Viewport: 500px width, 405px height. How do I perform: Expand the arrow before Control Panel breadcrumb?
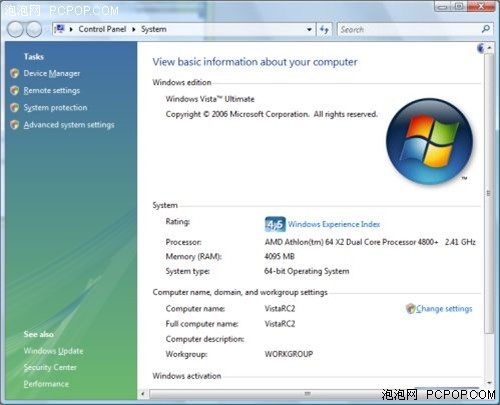71,29
